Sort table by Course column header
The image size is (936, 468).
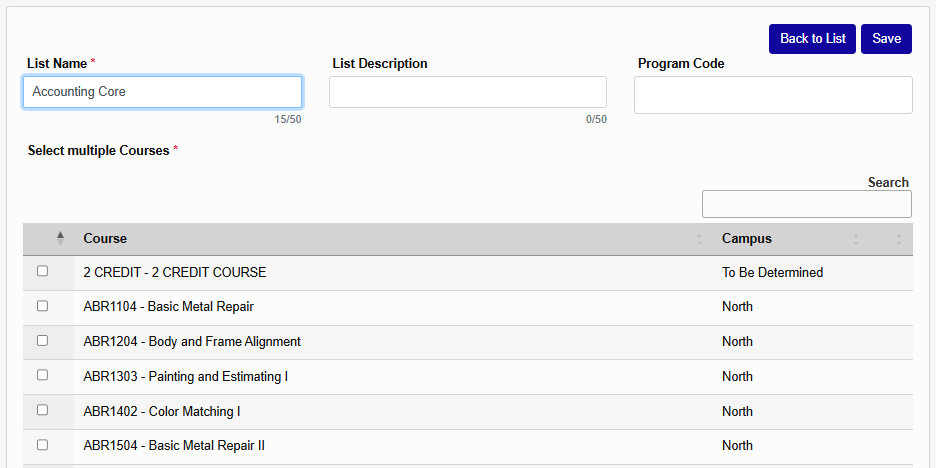(105, 239)
